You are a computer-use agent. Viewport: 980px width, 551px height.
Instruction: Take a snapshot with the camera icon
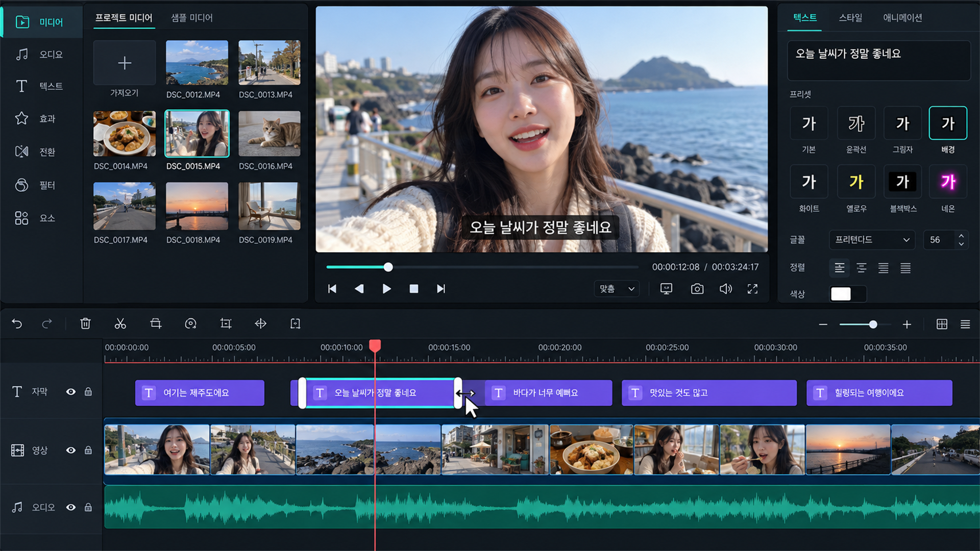tap(697, 289)
